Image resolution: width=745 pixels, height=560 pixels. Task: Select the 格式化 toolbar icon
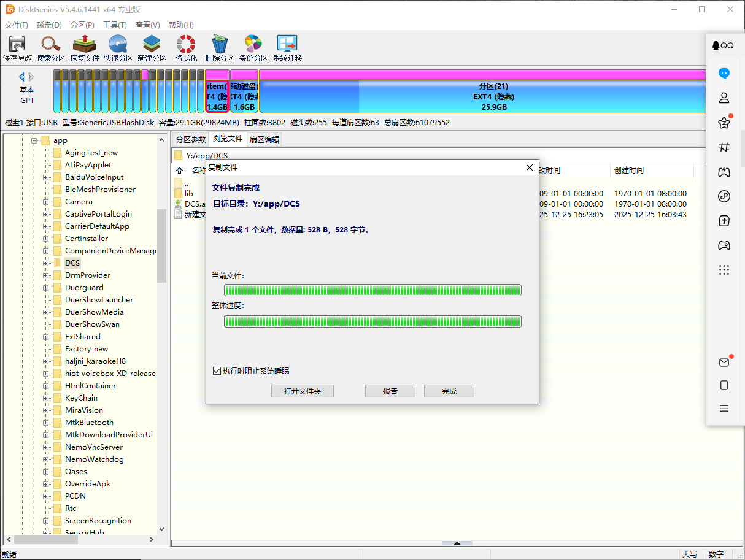(185, 47)
